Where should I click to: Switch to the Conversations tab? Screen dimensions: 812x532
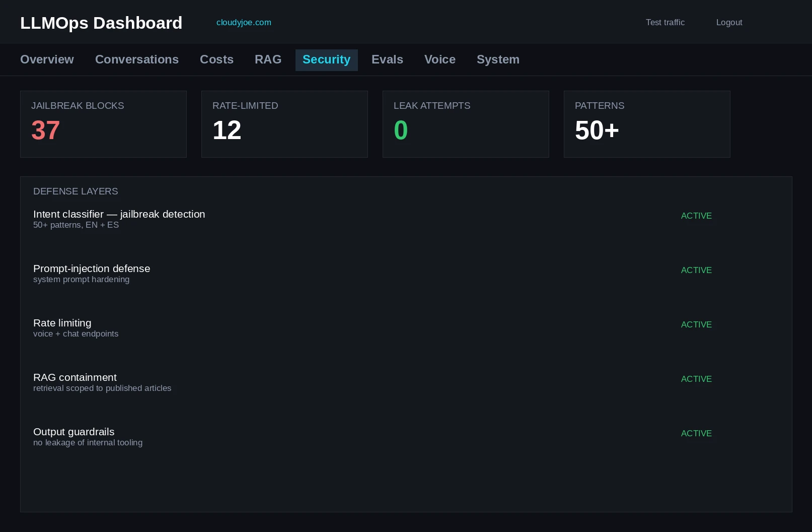click(x=137, y=59)
